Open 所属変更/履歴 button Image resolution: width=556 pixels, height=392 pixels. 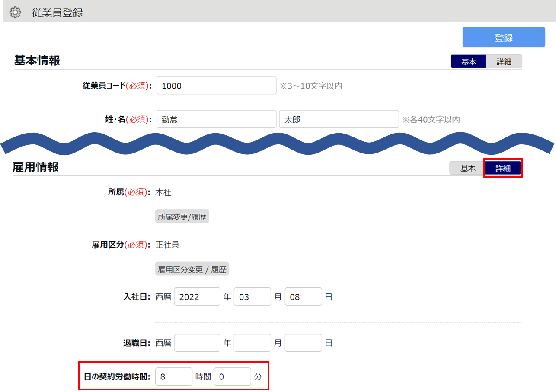(182, 217)
